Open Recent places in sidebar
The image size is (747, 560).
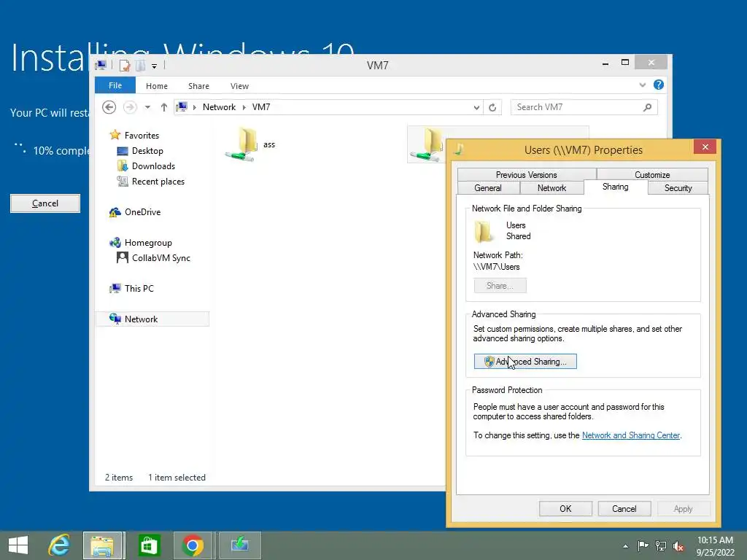coord(158,182)
